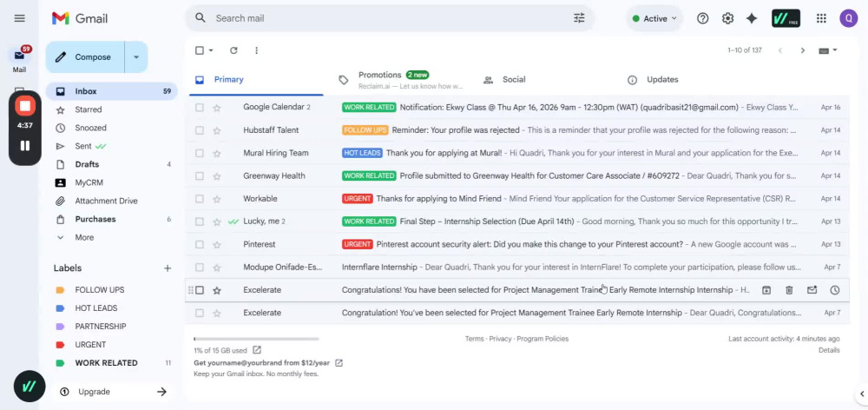Open search options filter icon

579,18
